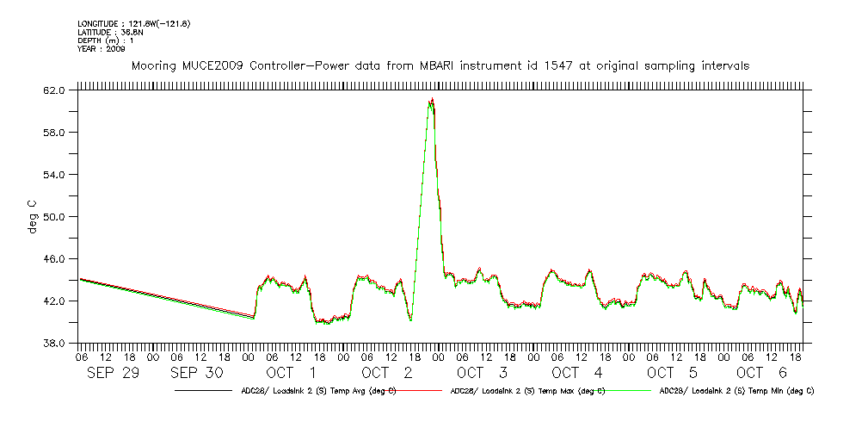Click the 'deg C' y-axis title

coord(32,216)
